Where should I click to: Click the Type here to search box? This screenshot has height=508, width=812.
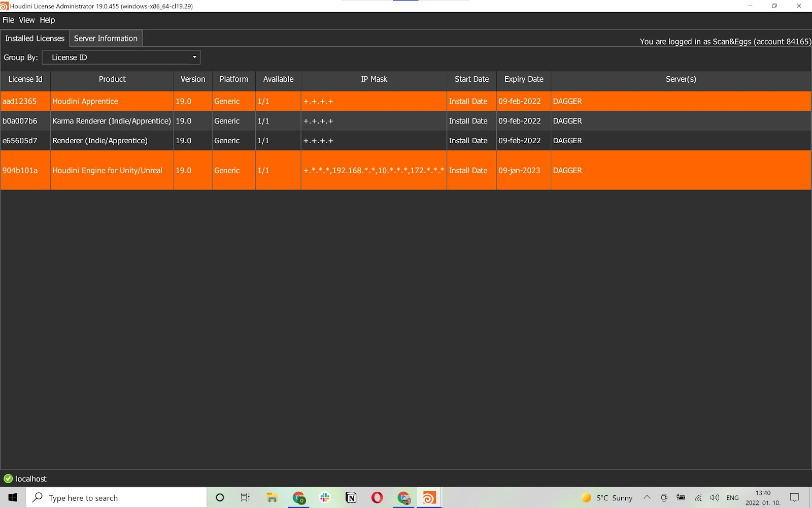[x=117, y=498]
